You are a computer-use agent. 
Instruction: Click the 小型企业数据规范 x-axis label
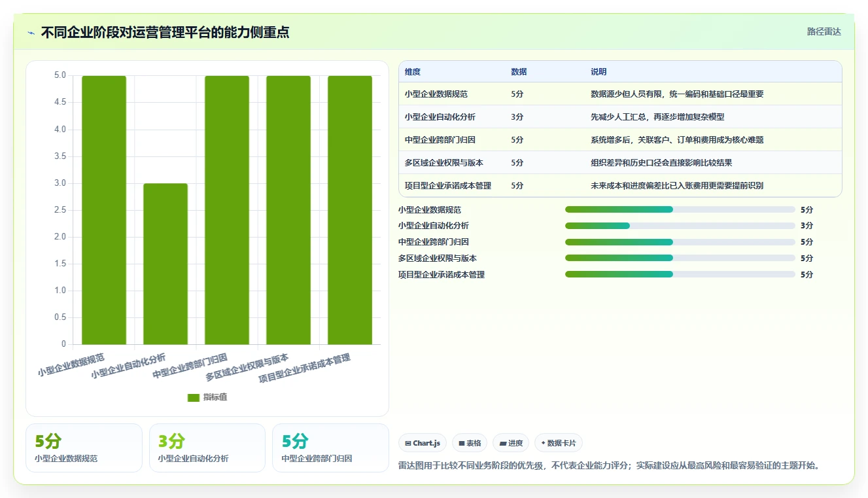[x=71, y=365]
